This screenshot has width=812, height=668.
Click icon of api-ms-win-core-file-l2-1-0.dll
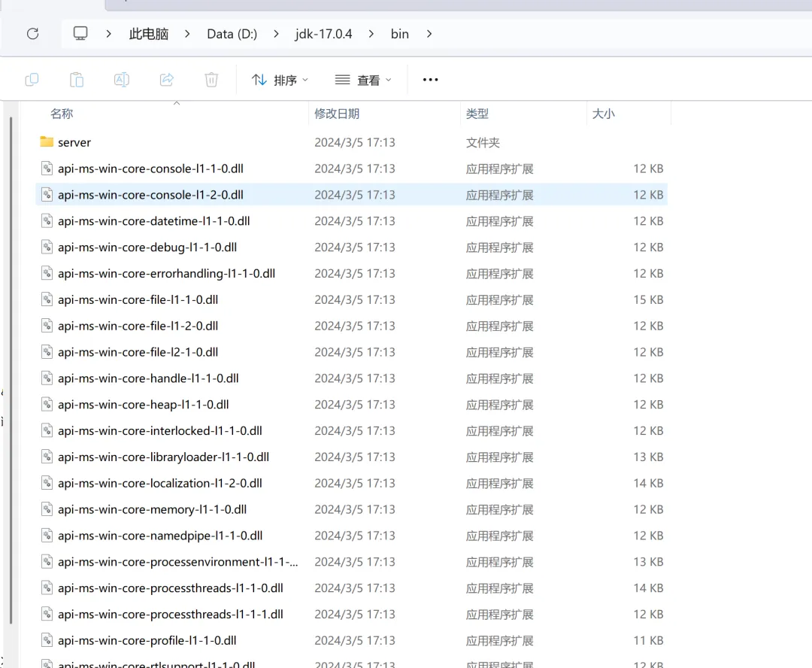[47, 351]
